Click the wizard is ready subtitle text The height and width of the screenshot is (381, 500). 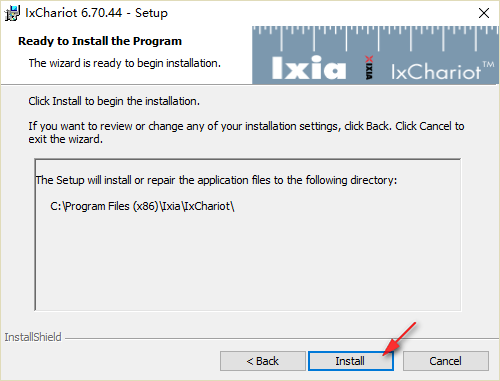click(125, 63)
